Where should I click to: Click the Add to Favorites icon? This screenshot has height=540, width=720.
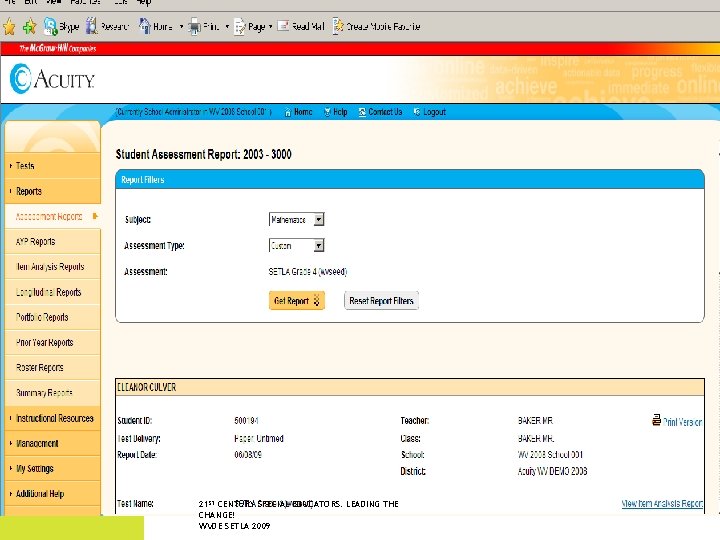point(29,27)
